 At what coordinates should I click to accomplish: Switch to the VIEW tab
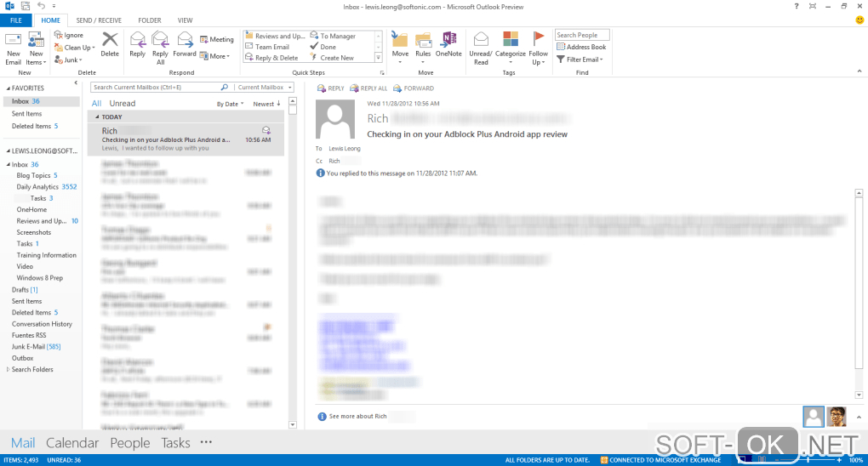tap(185, 20)
